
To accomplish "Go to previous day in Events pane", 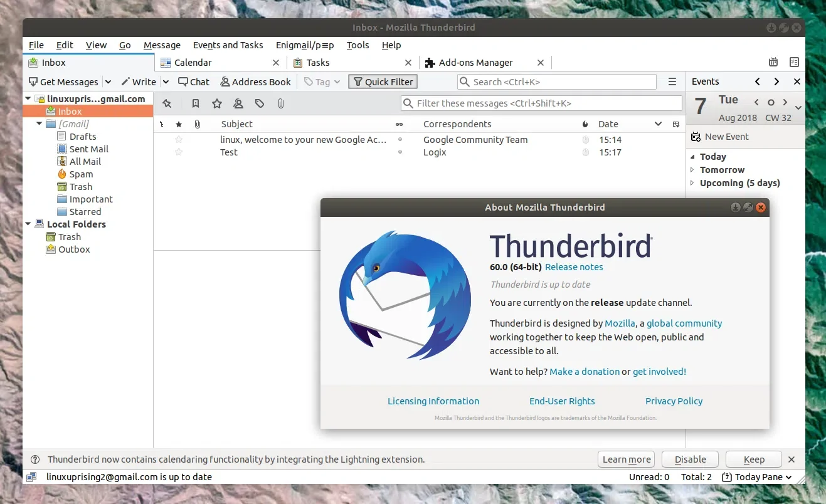I will pos(757,102).
